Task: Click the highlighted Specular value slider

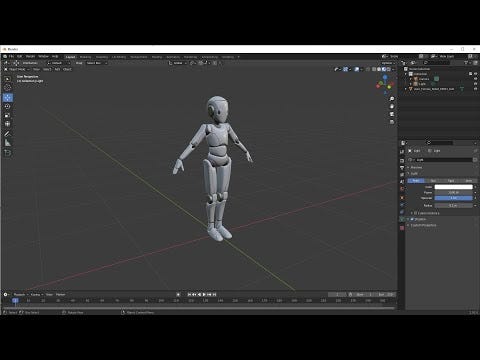Action: [x=453, y=198]
